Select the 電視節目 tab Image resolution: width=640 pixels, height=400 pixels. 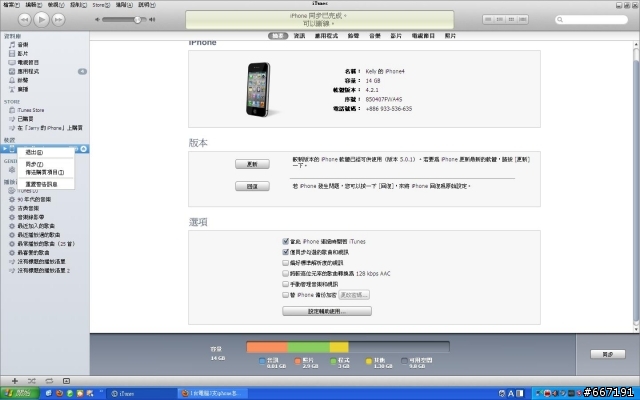[x=423, y=36]
